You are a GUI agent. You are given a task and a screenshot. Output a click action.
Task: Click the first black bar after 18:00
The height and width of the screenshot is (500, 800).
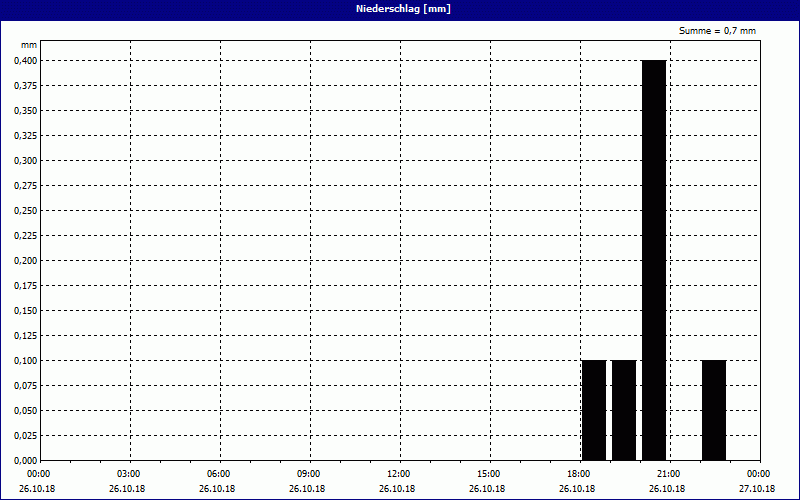[594, 410]
